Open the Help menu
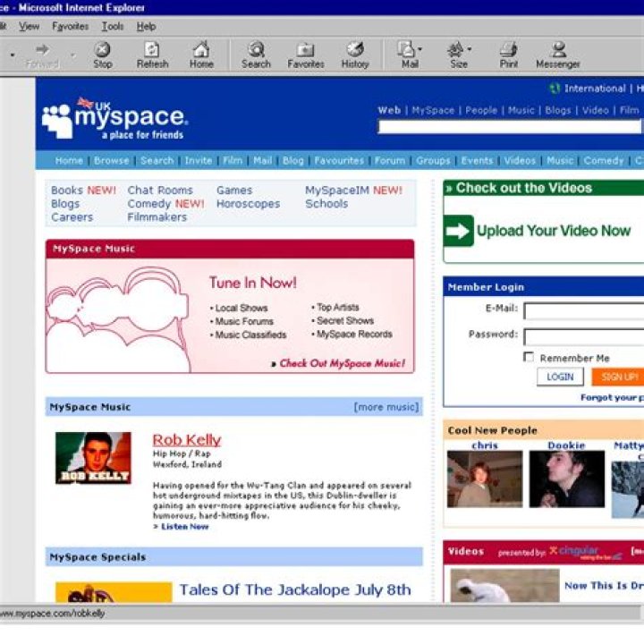The height and width of the screenshot is (644, 644). click(x=146, y=26)
